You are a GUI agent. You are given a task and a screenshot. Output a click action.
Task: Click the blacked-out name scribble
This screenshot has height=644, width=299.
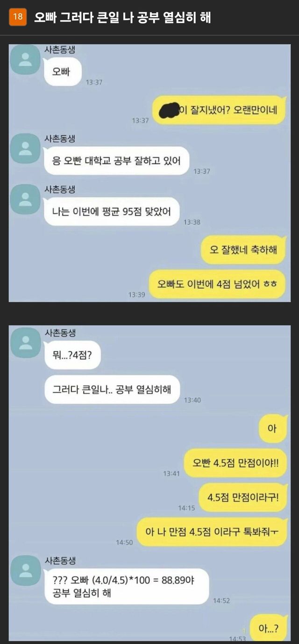170,110
